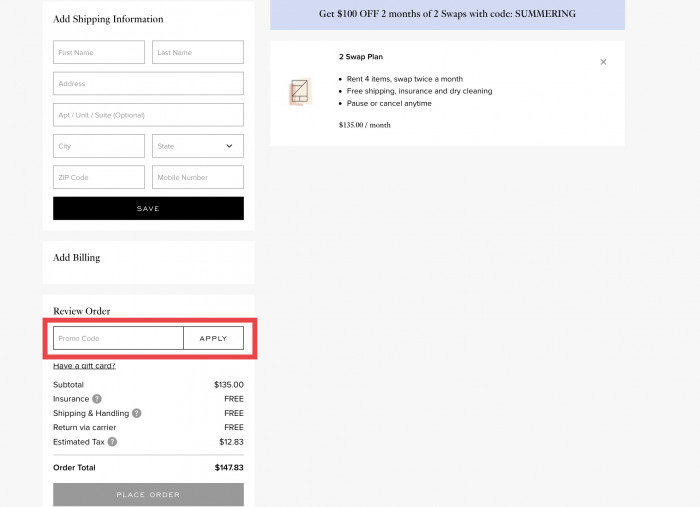This screenshot has height=507, width=700.
Task: Click the Review Order heading
Action: (82, 311)
